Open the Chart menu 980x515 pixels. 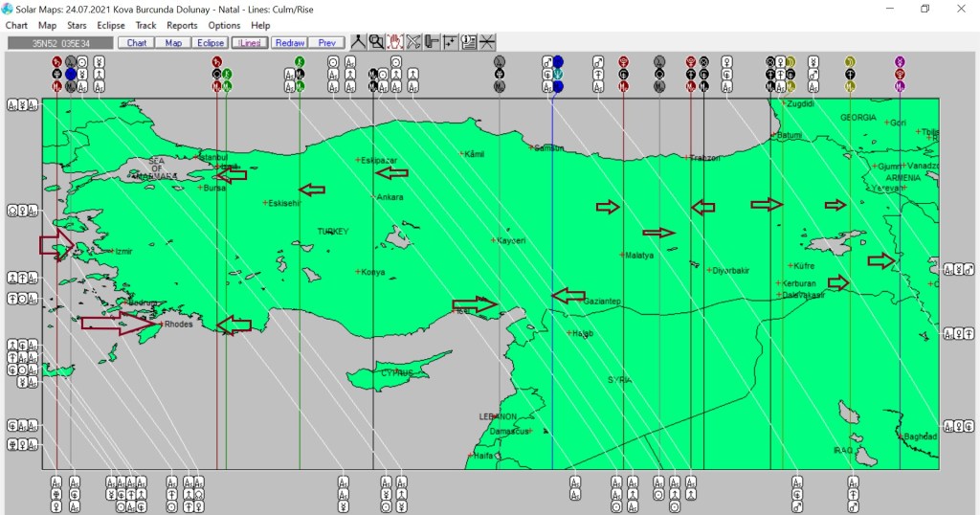(16, 26)
